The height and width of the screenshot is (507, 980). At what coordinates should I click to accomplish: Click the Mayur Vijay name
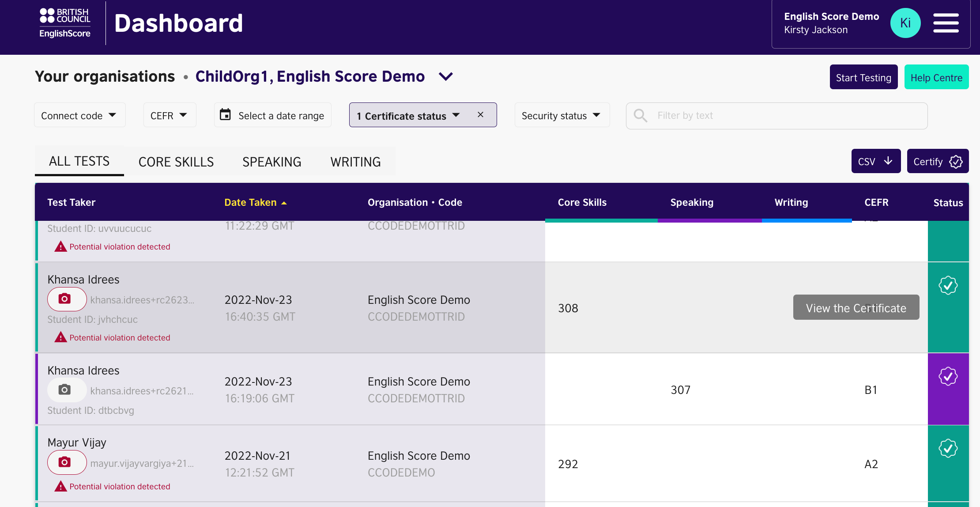click(77, 443)
